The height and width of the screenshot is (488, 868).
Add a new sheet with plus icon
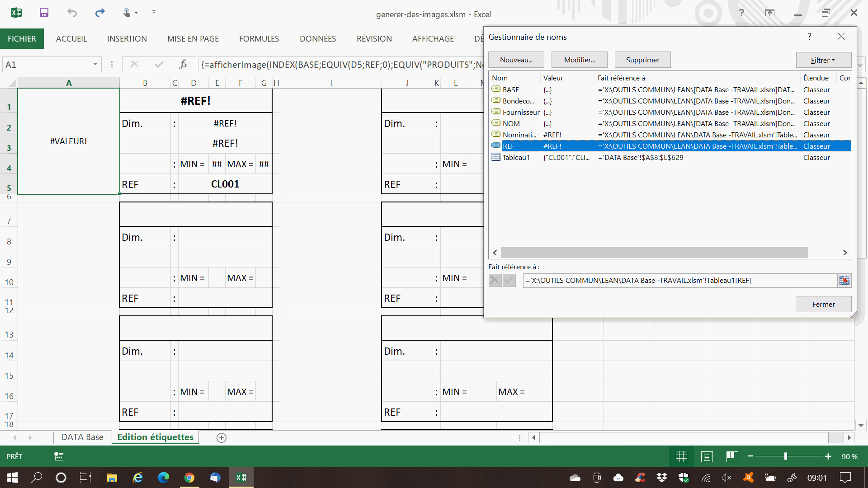pos(222,437)
